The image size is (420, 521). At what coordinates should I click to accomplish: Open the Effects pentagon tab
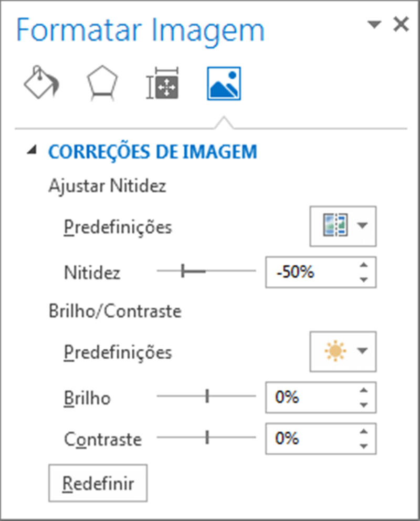102,82
